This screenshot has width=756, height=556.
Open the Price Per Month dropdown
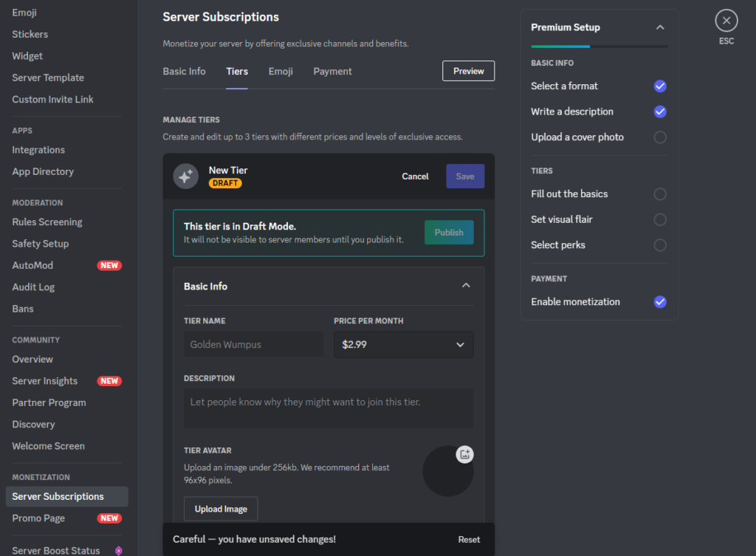[403, 345]
